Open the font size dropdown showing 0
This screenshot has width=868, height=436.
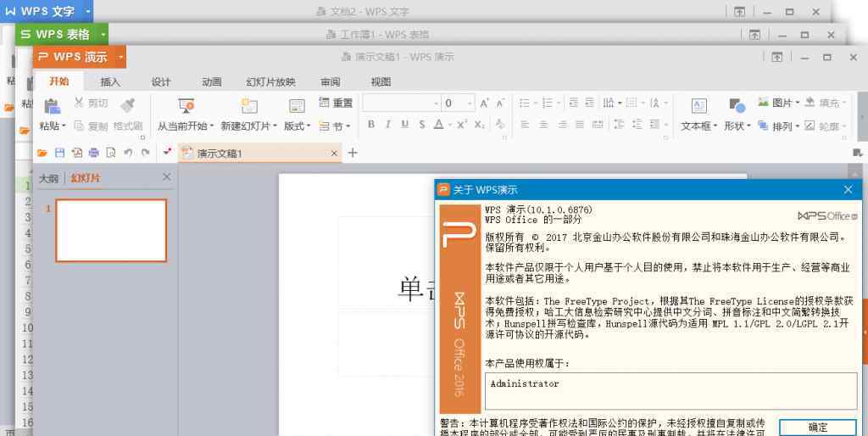point(470,103)
